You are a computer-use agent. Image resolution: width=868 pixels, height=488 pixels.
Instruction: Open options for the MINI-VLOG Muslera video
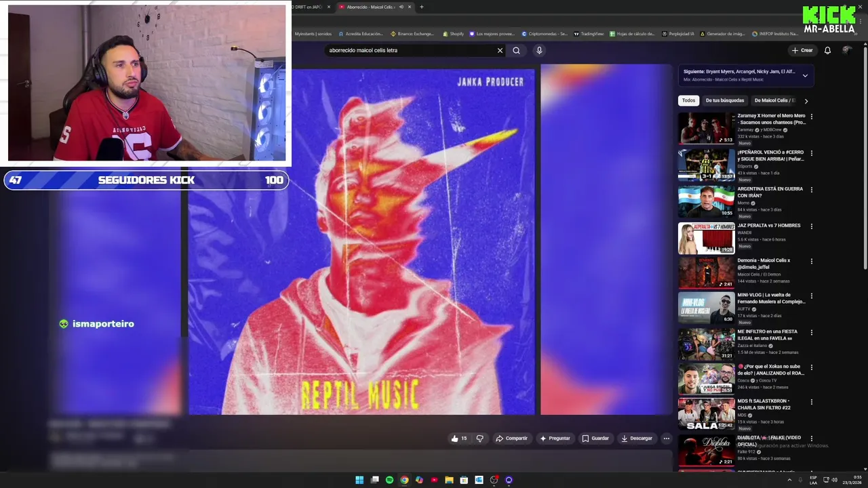pos(811,296)
